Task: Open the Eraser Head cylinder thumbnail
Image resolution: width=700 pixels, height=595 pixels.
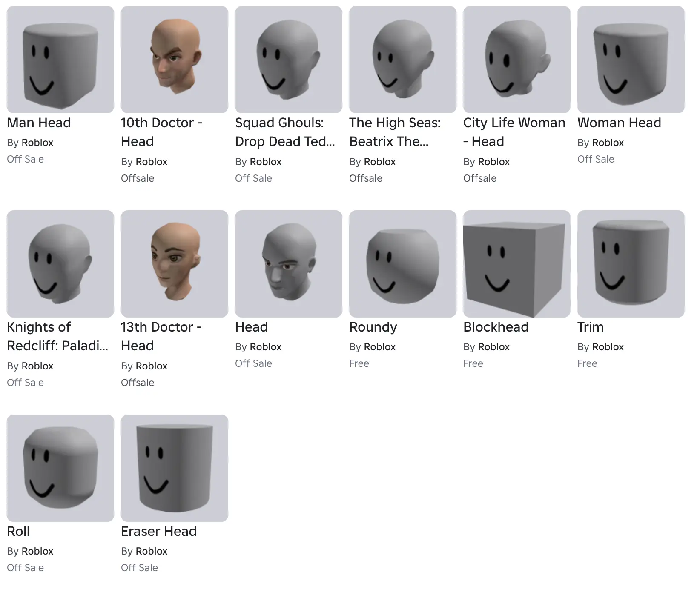Action: pyautogui.click(x=175, y=468)
